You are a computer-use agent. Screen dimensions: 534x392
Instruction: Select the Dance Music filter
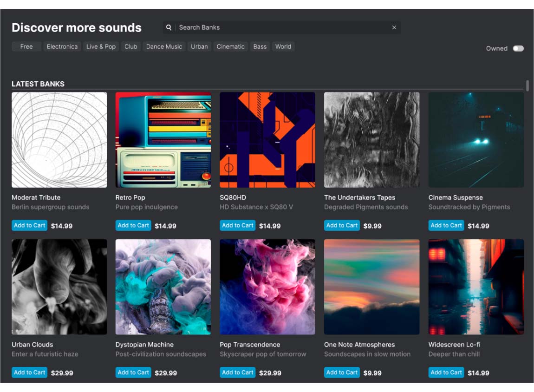(164, 46)
